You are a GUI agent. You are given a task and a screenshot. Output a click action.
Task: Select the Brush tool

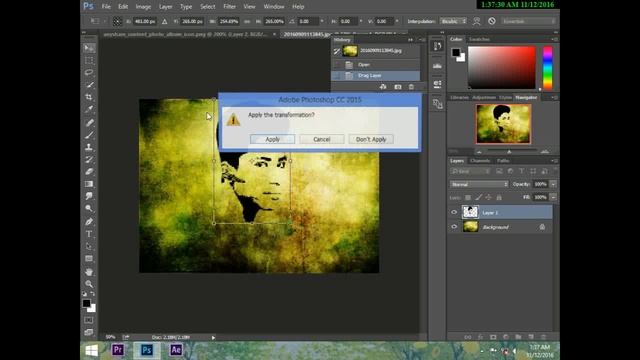pyautogui.click(x=89, y=135)
